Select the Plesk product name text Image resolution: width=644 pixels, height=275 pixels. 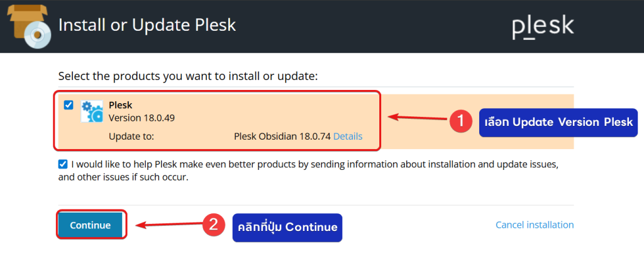click(119, 105)
